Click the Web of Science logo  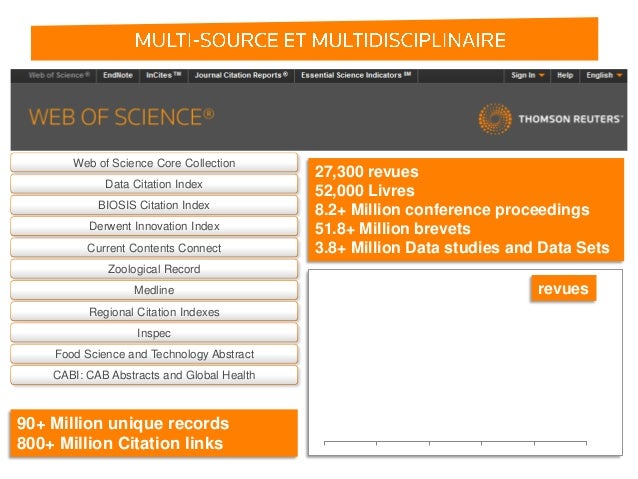coord(121,117)
